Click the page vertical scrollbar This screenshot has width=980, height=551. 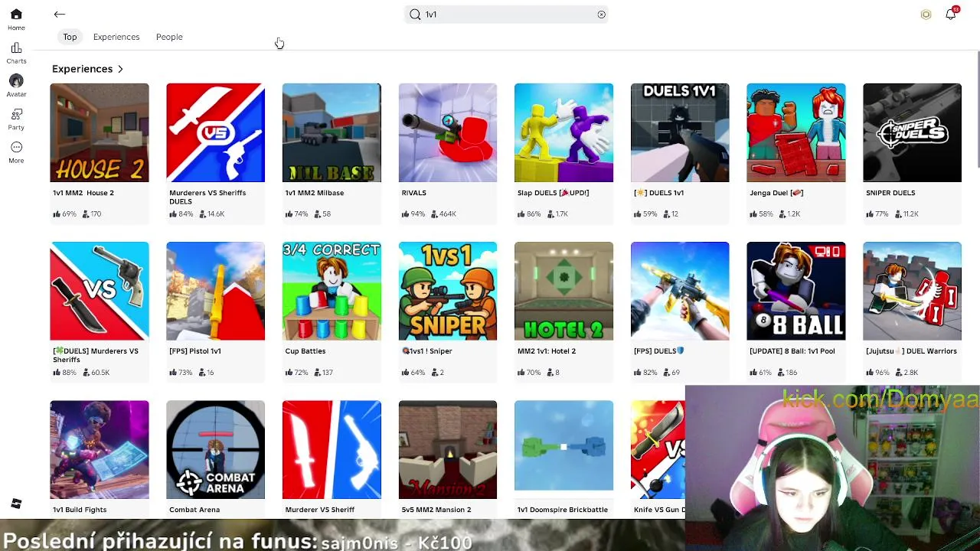tap(977, 109)
